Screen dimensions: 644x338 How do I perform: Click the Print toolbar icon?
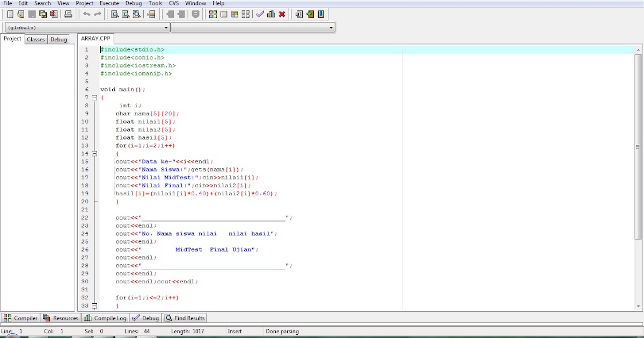pyautogui.click(x=68, y=14)
